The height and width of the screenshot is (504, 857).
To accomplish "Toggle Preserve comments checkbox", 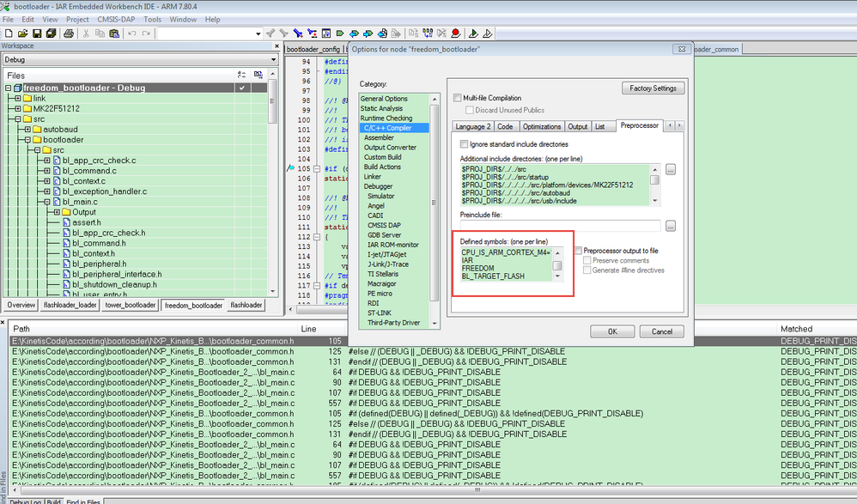I will tap(587, 260).
